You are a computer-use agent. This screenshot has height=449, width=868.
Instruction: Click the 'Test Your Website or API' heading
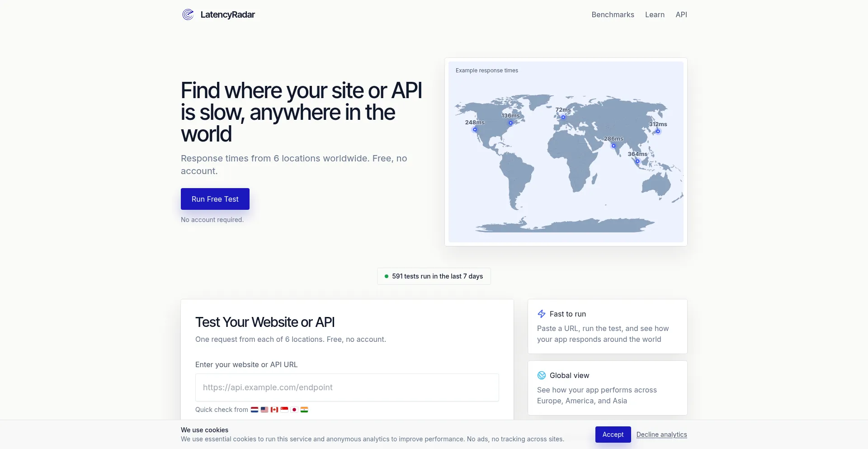(265, 322)
